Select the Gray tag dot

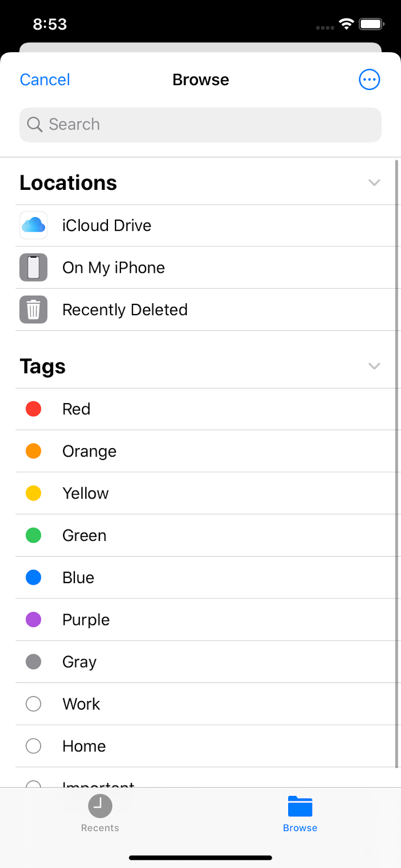34,662
